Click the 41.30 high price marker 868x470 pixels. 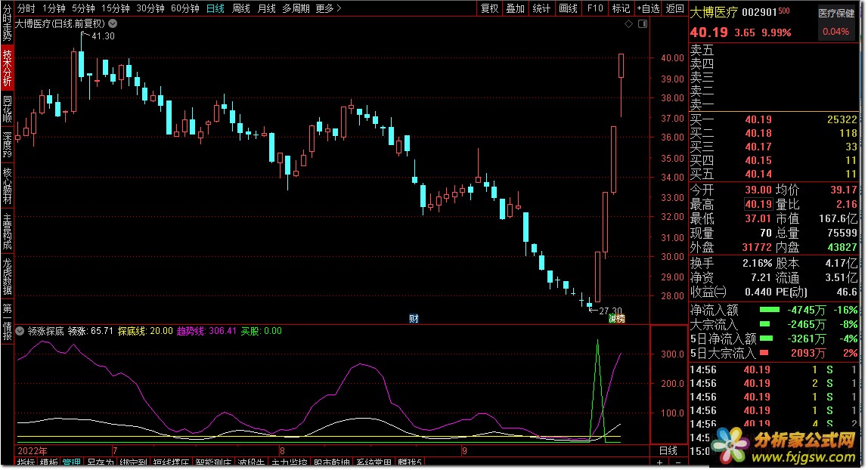tap(103, 36)
